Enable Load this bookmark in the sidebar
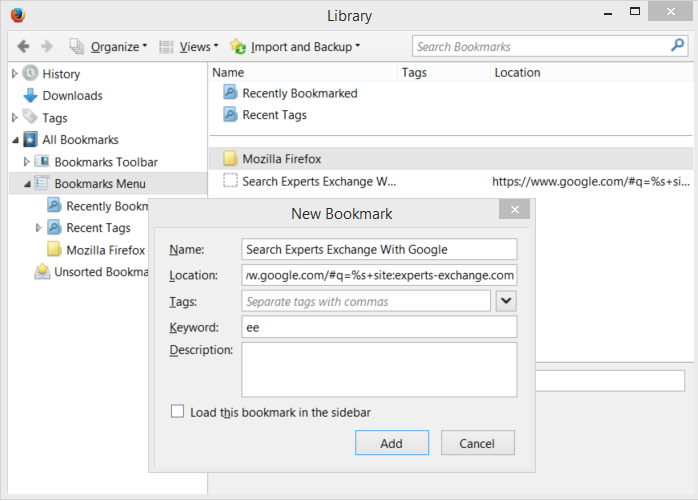Viewport: 698px width, 501px height. click(177, 411)
